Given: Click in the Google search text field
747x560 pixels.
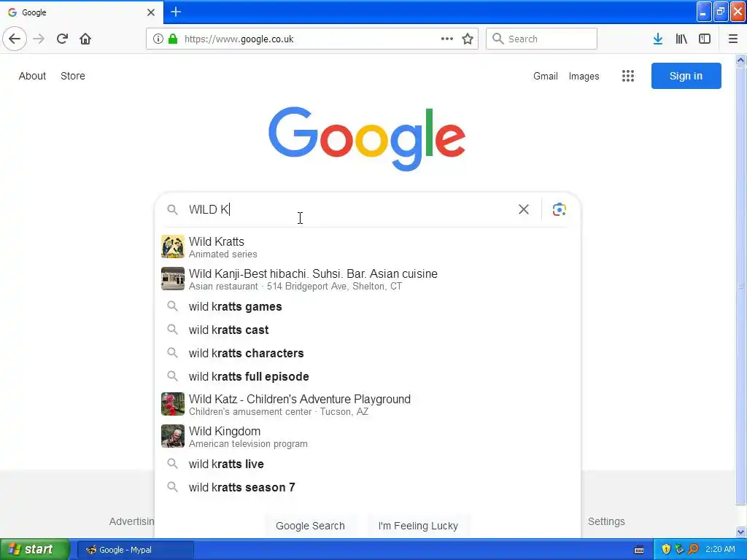Looking at the screenshot, I should tap(350, 209).
